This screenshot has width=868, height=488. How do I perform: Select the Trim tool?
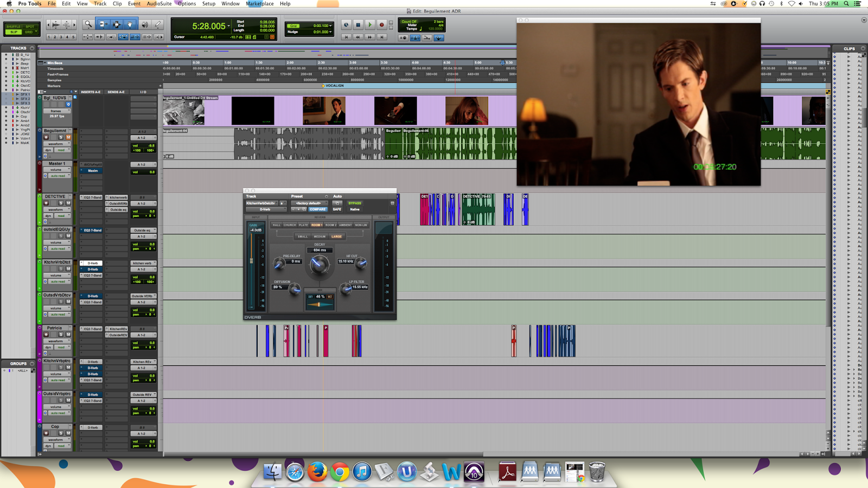tap(103, 24)
